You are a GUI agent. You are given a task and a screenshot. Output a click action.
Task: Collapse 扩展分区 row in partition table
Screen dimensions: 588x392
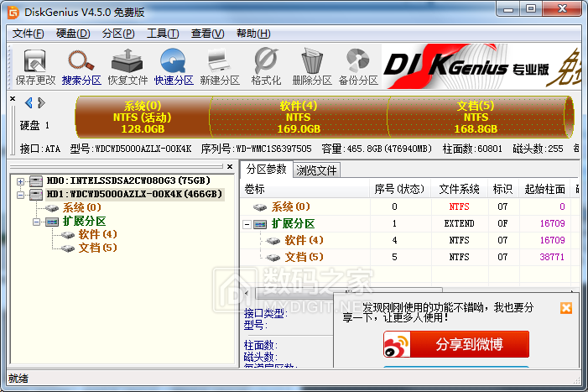pyautogui.click(x=248, y=224)
